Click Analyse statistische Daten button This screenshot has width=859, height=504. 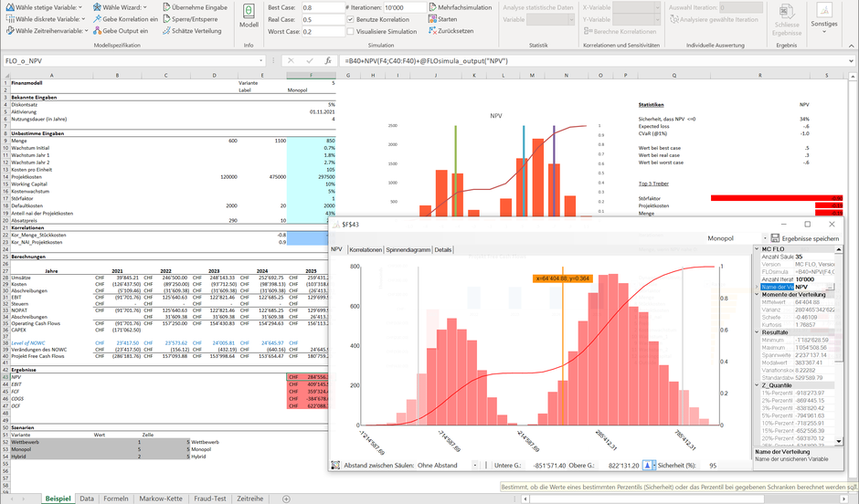click(538, 7)
